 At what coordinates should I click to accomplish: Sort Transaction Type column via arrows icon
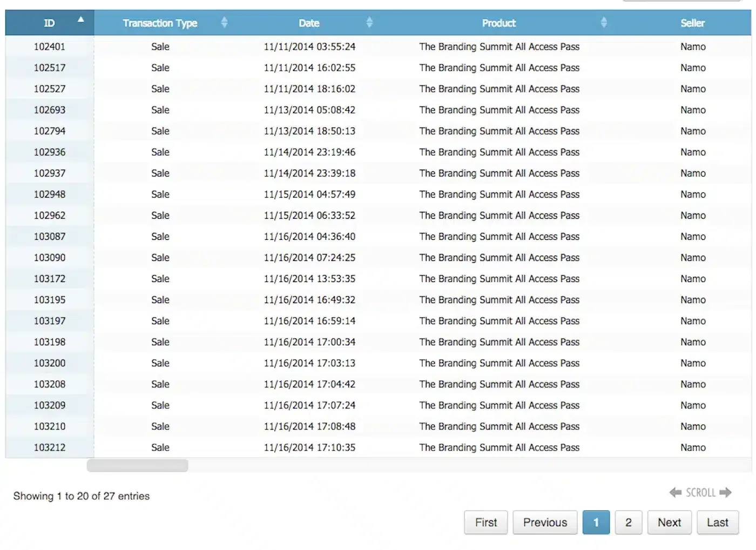point(224,22)
